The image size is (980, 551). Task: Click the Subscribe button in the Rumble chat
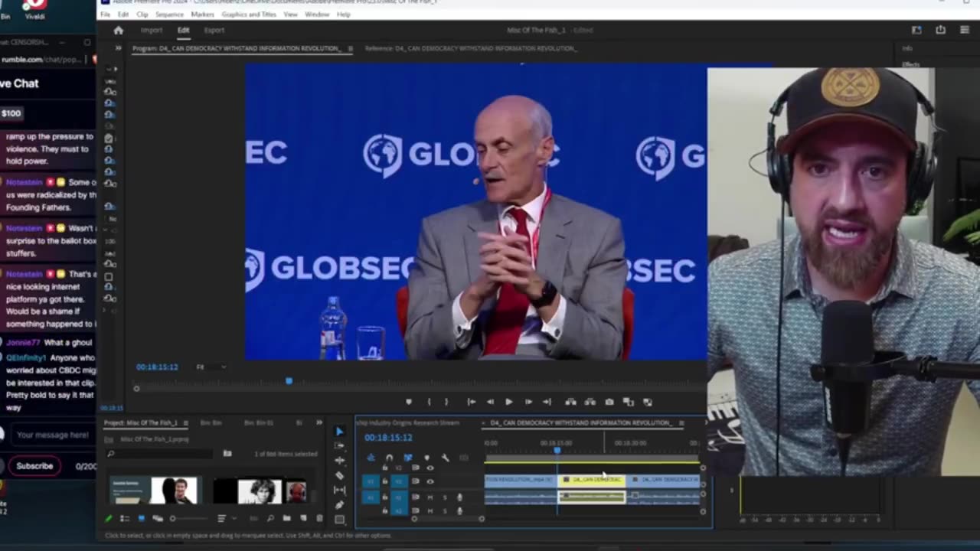[x=34, y=466]
